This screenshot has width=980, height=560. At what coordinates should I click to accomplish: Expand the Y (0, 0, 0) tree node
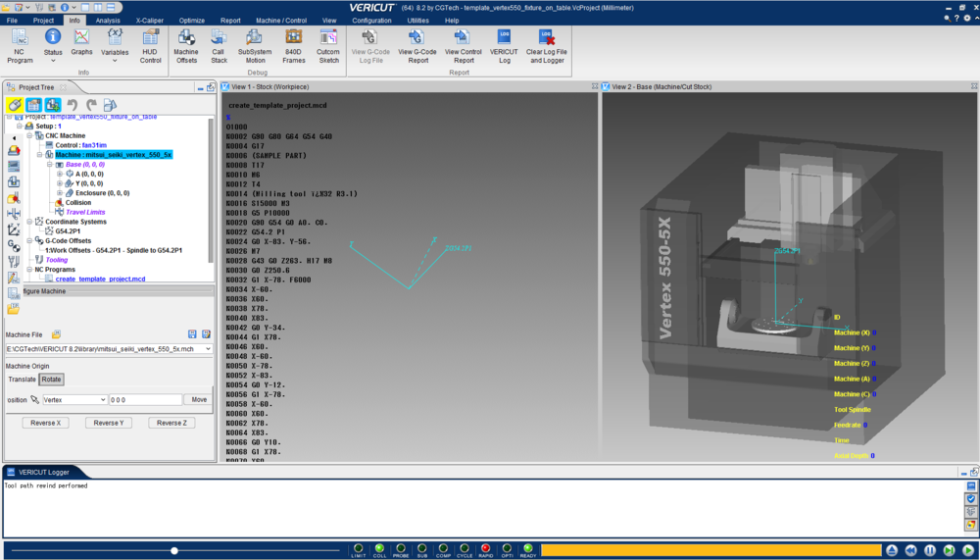point(60,183)
